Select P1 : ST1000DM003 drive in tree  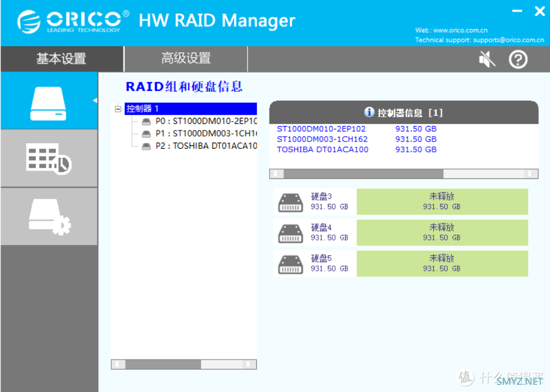pyautogui.click(x=206, y=133)
